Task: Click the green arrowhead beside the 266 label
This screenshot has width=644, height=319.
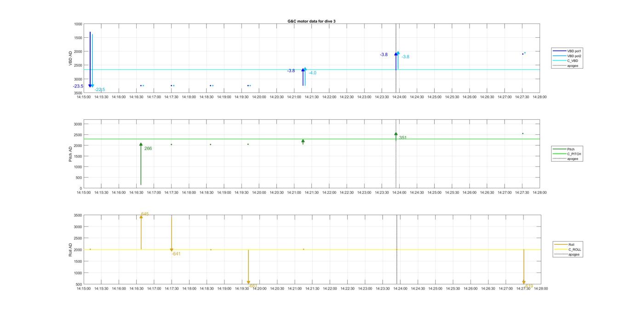Action: [141, 144]
